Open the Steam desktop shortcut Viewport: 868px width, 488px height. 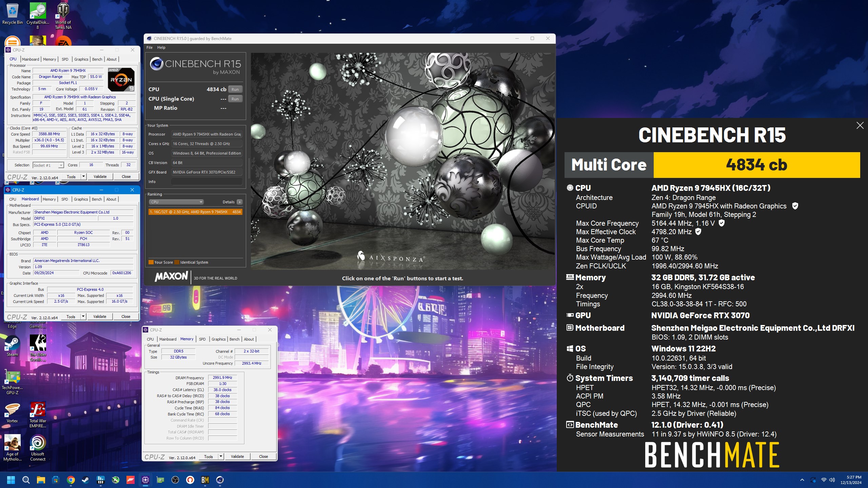point(12,346)
